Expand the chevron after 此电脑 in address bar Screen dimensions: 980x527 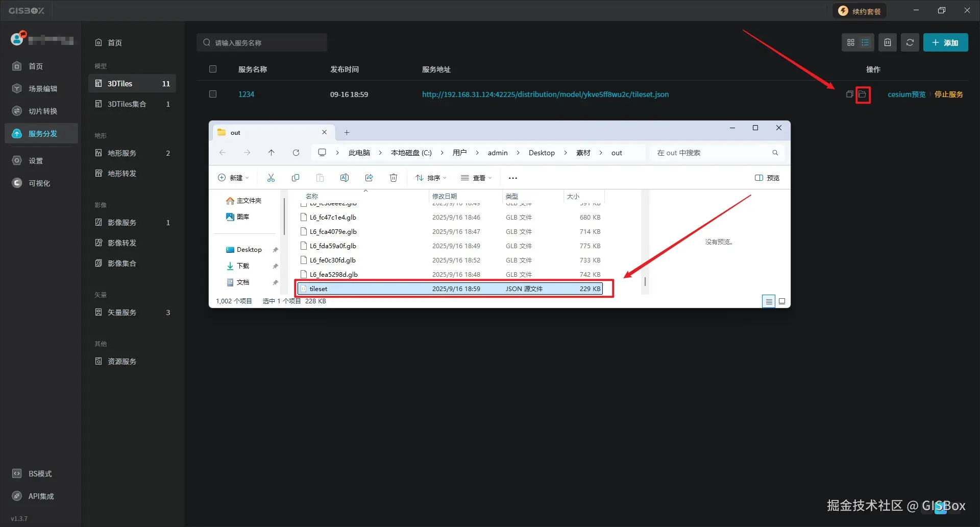coord(380,153)
